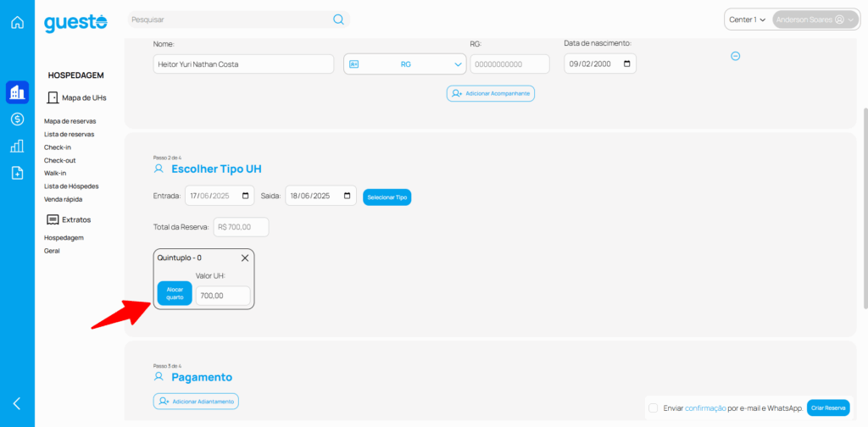The image size is (868, 427).
Task: Click the add document sidebar icon
Action: 17,173
